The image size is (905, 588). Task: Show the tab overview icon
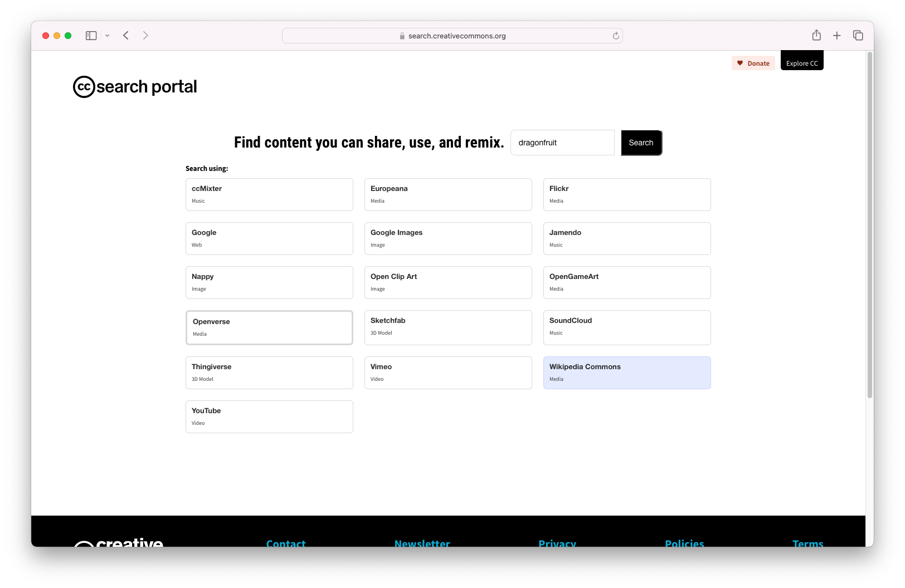(858, 36)
